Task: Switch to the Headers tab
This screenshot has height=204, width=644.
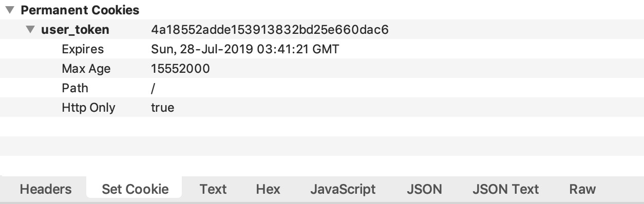Action: [46, 189]
